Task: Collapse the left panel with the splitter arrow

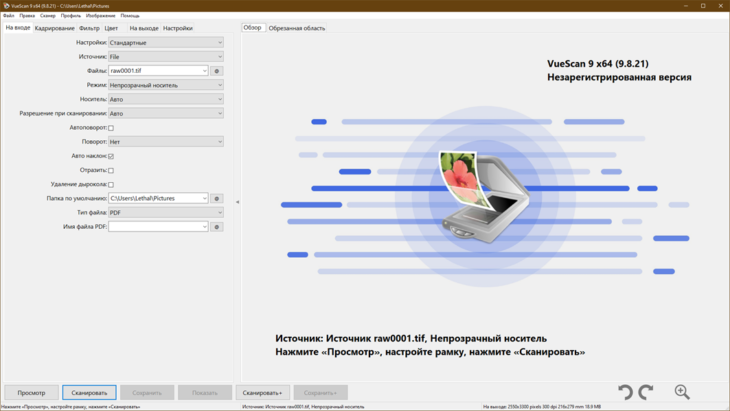Action: point(237,202)
